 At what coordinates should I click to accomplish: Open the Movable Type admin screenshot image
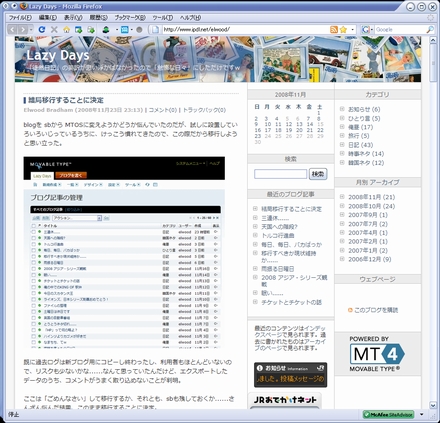click(x=124, y=252)
